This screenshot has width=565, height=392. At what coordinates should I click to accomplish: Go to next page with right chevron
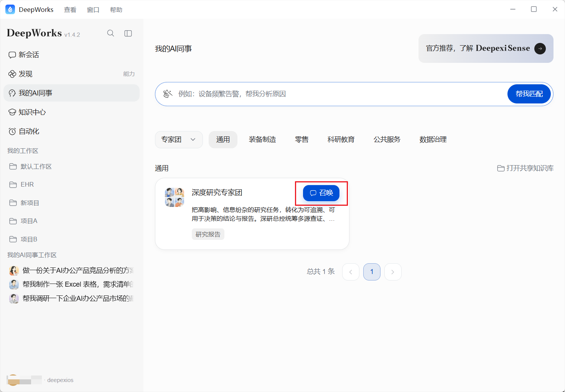[393, 272]
